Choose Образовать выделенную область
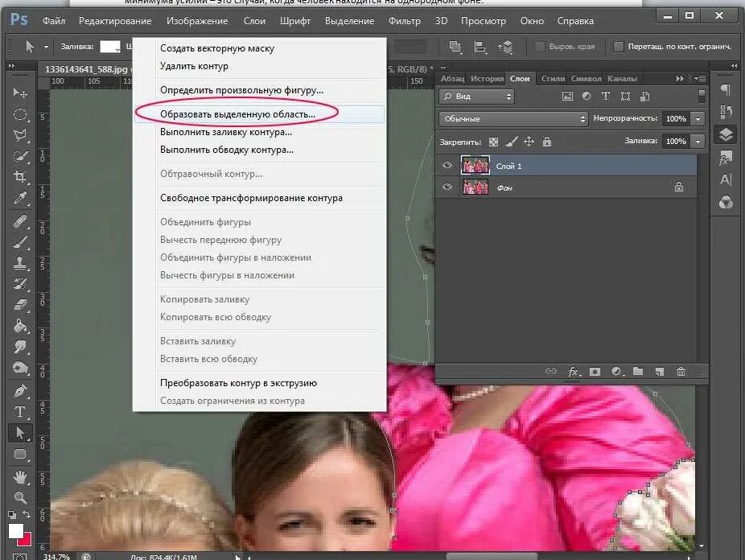 coord(259,114)
